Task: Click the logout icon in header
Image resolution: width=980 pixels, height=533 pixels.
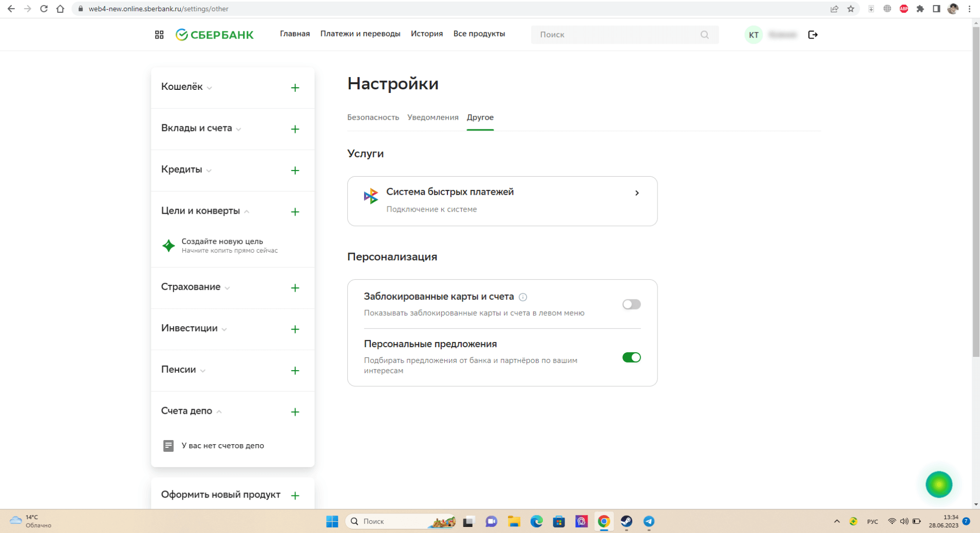Action: pyautogui.click(x=813, y=34)
